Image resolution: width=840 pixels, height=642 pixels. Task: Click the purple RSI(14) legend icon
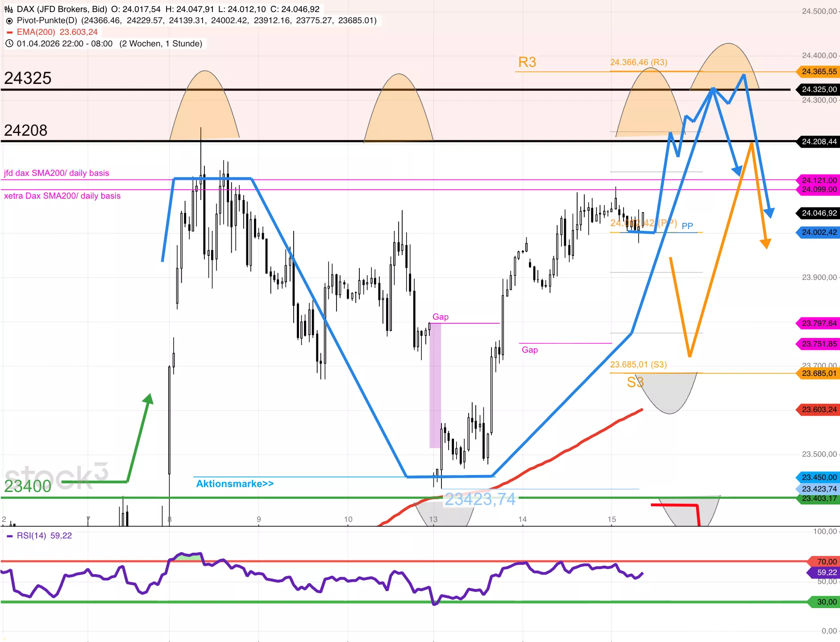[9, 536]
